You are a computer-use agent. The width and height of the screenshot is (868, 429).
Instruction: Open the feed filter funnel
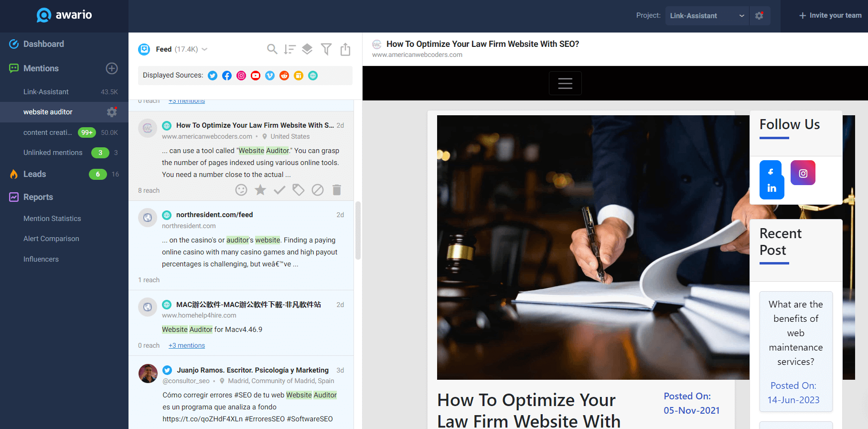tap(326, 49)
